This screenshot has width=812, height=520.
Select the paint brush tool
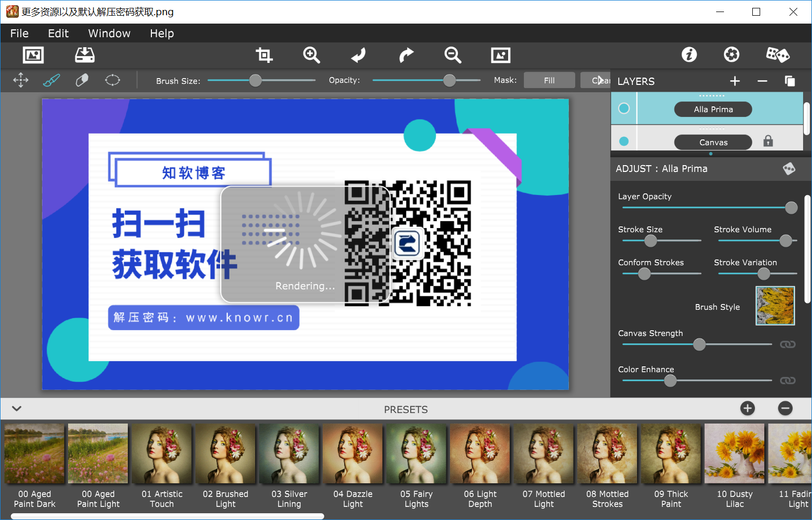51,80
